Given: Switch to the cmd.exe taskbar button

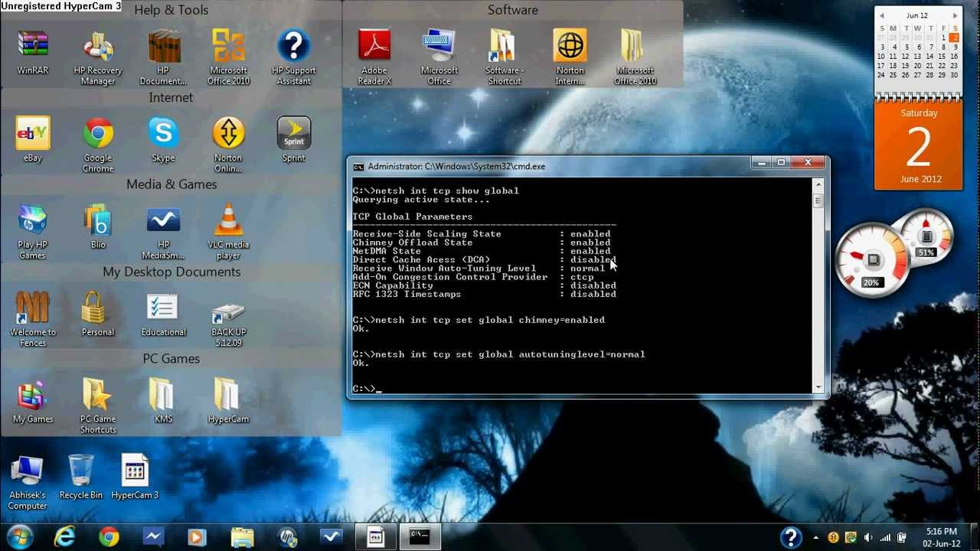Looking at the screenshot, I should (420, 536).
